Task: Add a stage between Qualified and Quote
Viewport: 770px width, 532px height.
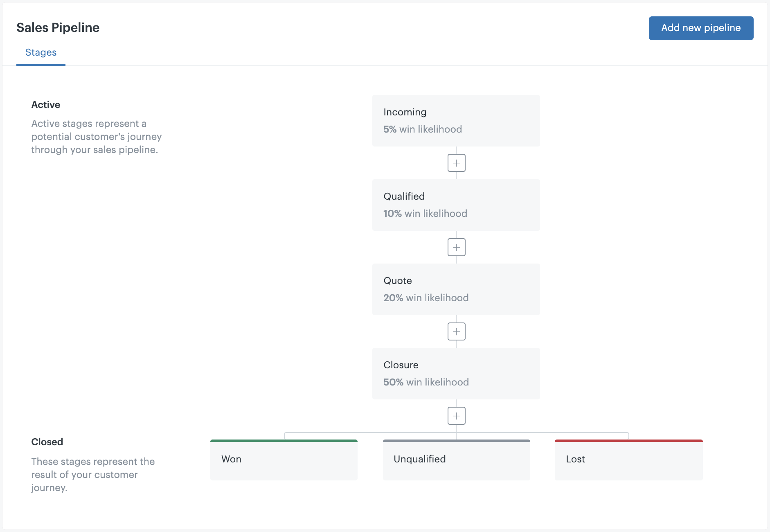Action: click(x=456, y=247)
